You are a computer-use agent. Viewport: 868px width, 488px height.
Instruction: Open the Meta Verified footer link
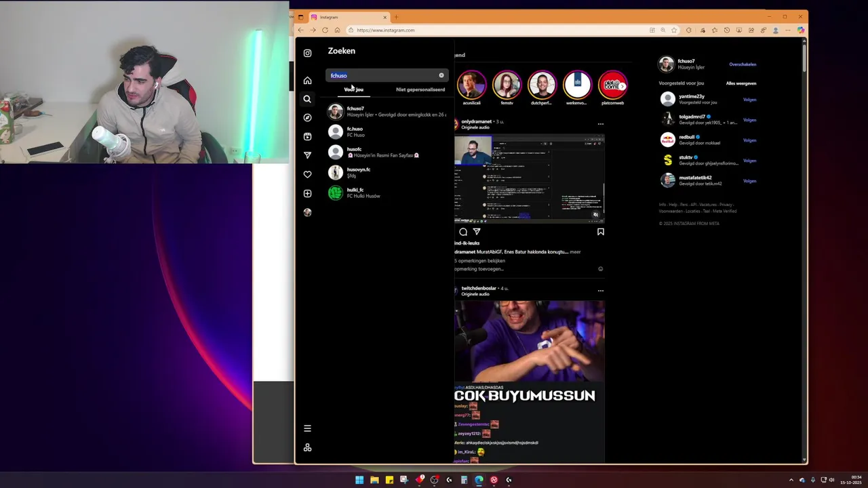click(x=725, y=211)
